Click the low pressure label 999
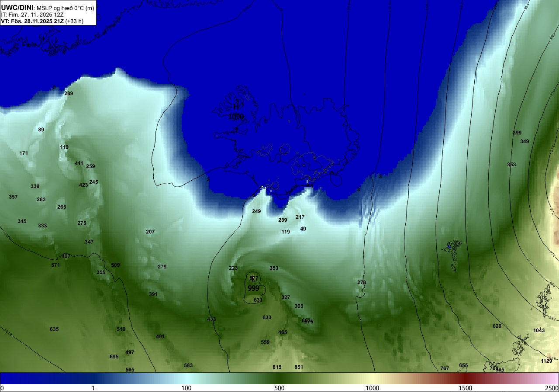The image size is (559, 392). pyautogui.click(x=254, y=288)
